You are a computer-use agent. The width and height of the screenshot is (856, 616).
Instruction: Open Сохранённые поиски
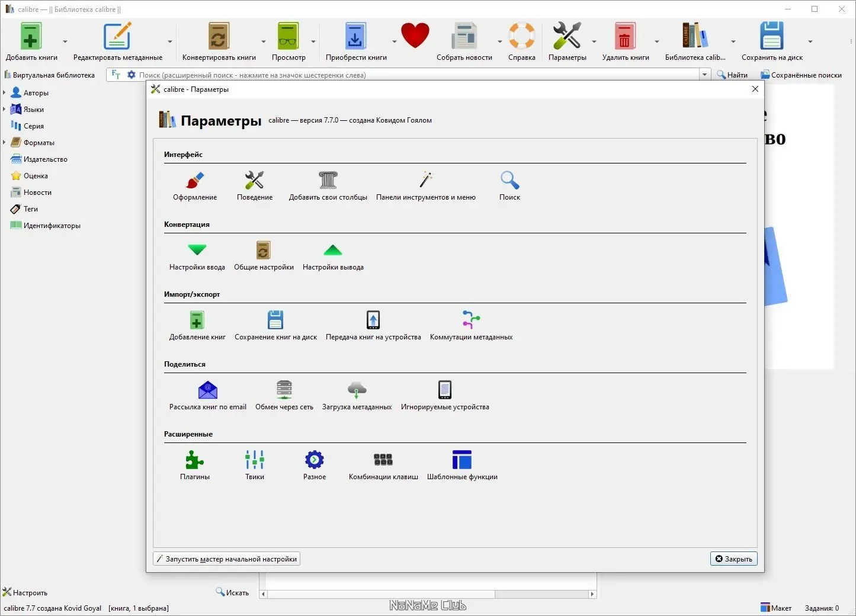(x=801, y=75)
